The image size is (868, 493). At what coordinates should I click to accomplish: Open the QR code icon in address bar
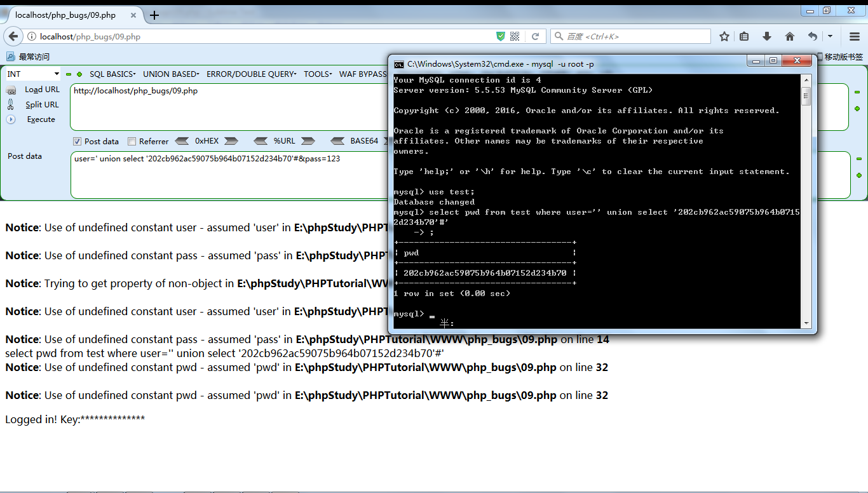click(515, 36)
